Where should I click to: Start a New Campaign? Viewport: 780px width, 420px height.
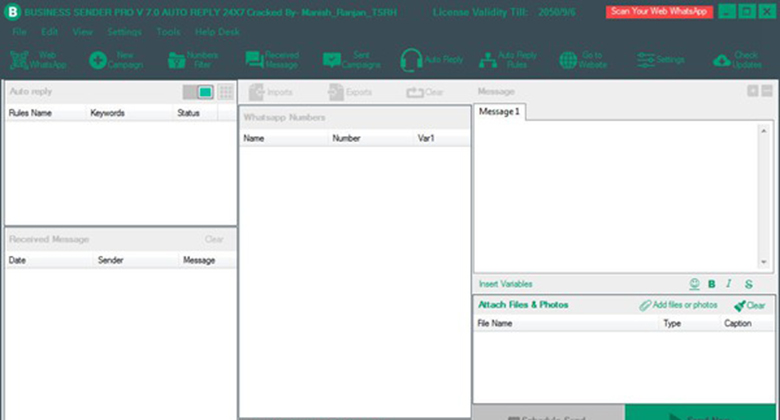(x=116, y=60)
